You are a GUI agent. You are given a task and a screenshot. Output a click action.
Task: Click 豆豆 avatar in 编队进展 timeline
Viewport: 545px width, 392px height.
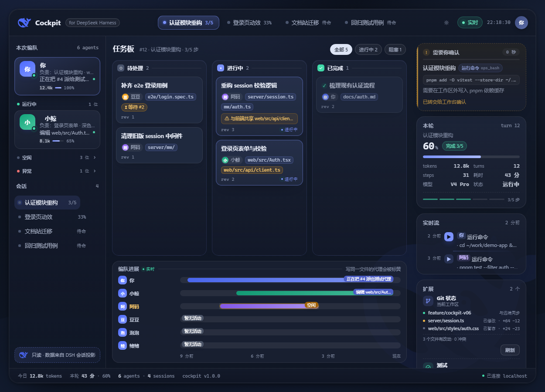click(122, 320)
